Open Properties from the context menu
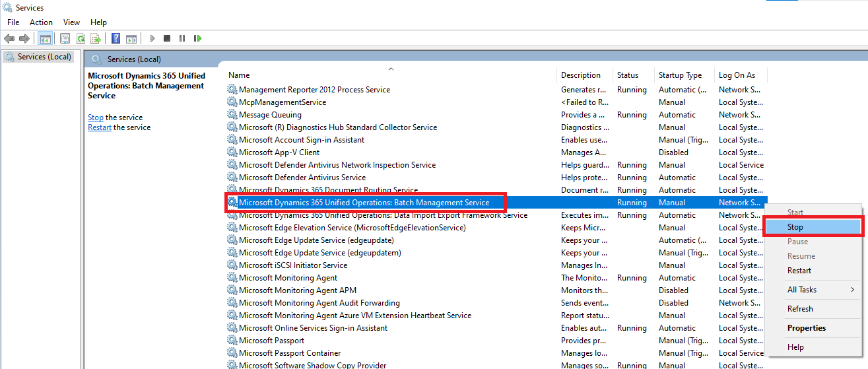The image size is (868, 369). [x=806, y=328]
